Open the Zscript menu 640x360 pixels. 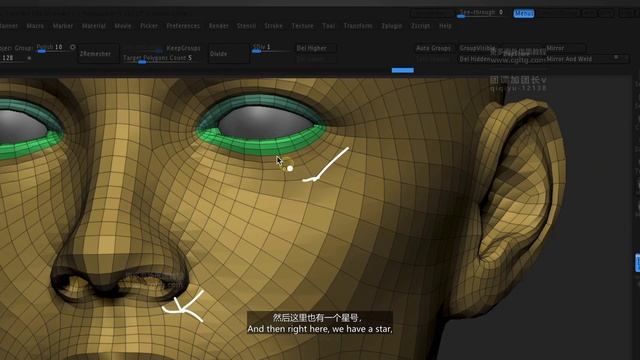pos(420,26)
